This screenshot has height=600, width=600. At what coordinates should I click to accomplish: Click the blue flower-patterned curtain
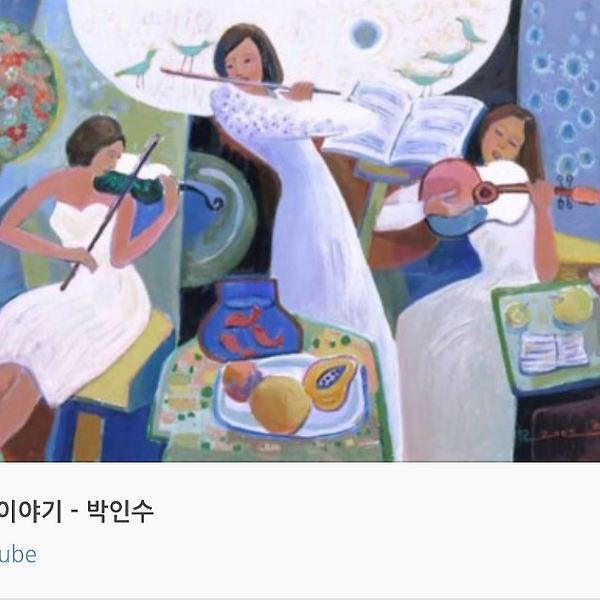pyautogui.click(x=562, y=115)
